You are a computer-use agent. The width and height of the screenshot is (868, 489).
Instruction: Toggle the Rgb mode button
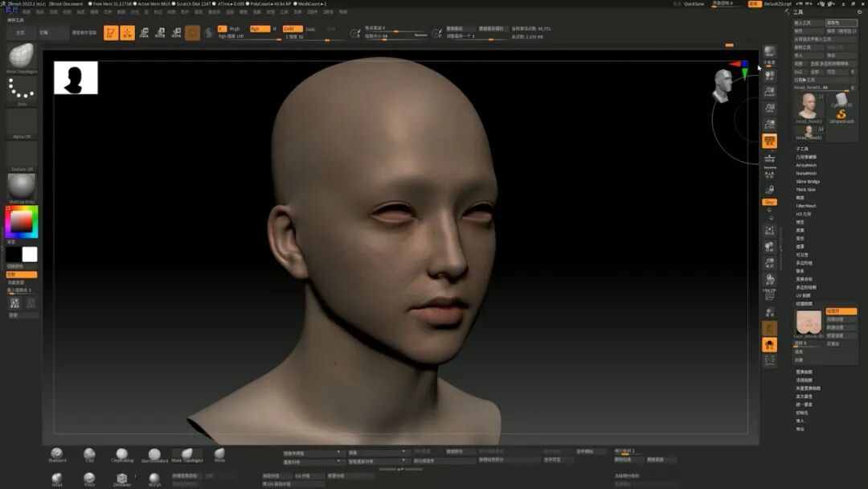pyautogui.click(x=259, y=29)
